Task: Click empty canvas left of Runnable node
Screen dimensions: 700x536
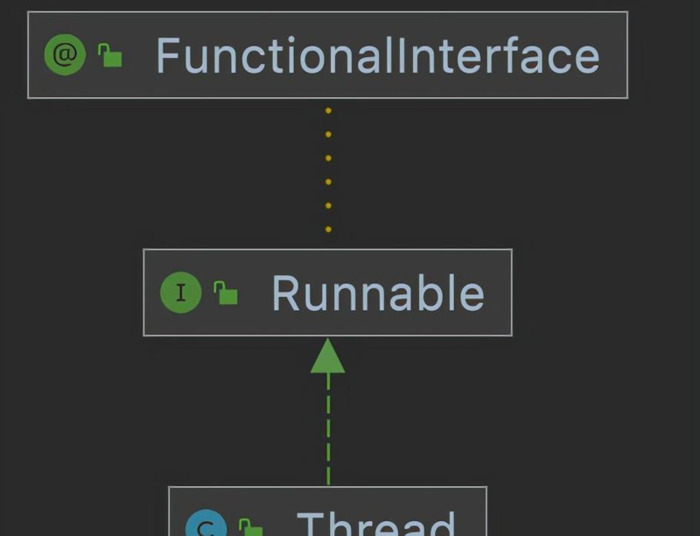Action: [x=70, y=293]
